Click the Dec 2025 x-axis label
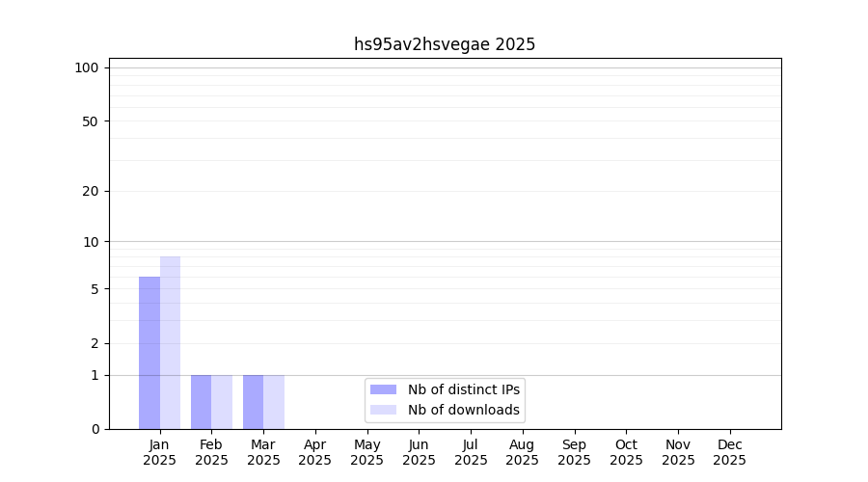 (x=729, y=452)
